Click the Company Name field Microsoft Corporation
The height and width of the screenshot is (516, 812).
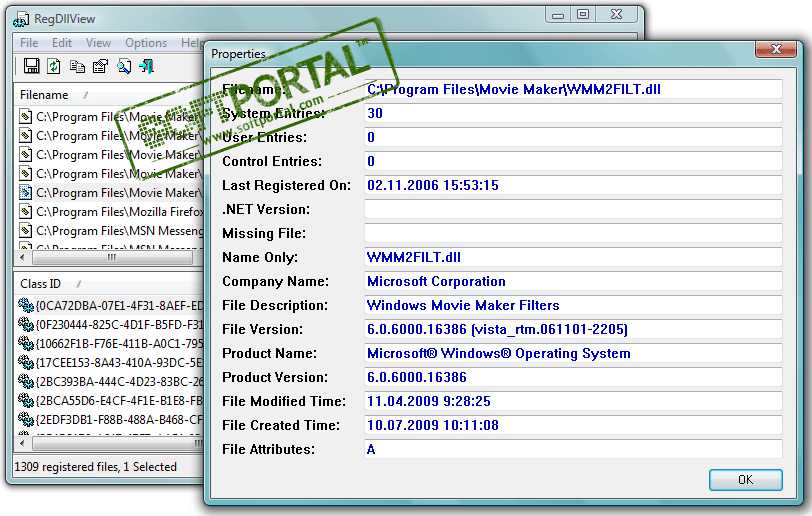point(573,281)
